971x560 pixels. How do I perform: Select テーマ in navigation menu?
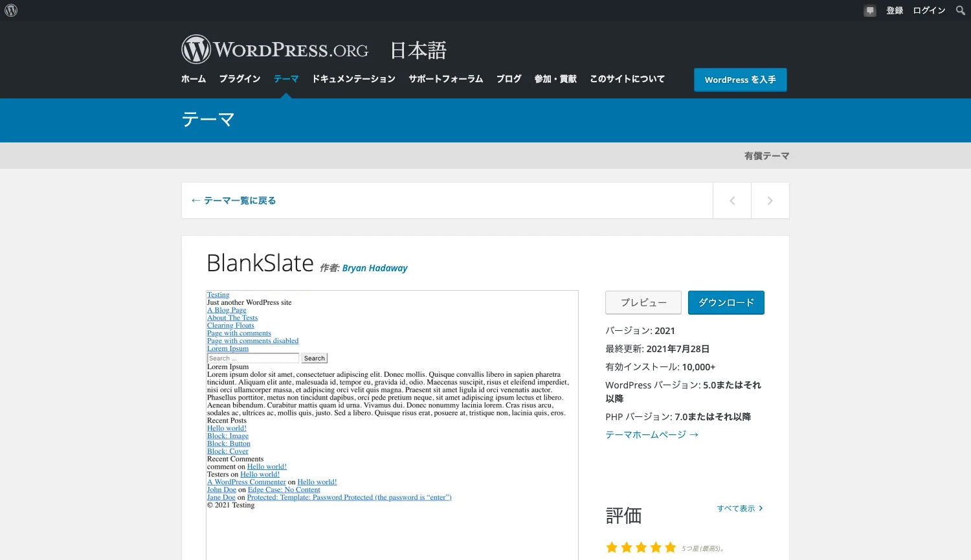(286, 79)
